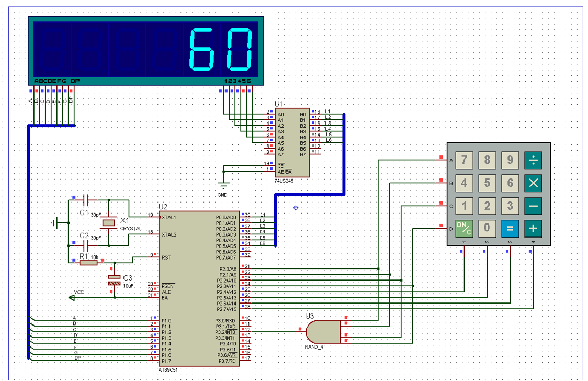Click the ABCDEFG DP display label

click(x=56, y=81)
